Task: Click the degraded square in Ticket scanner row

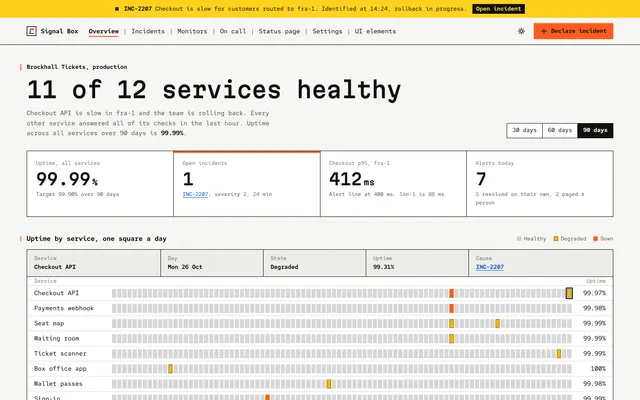Action: coord(559,353)
